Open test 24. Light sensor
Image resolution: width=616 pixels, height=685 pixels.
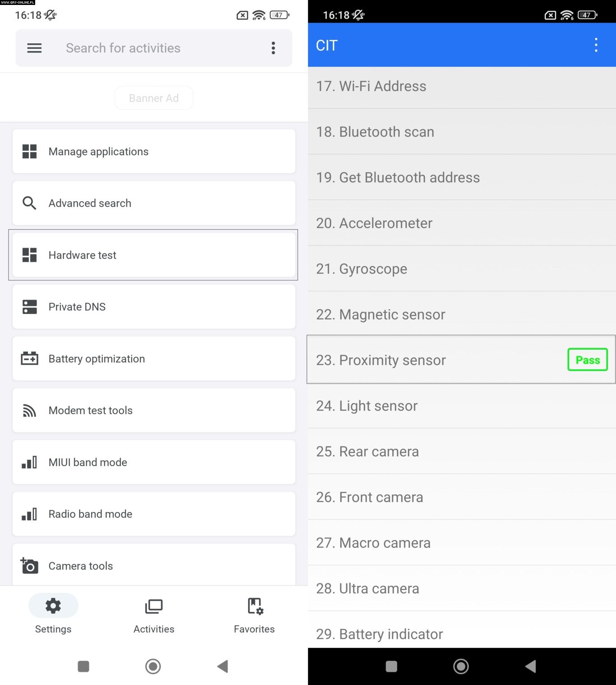pyautogui.click(x=462, y=406)
